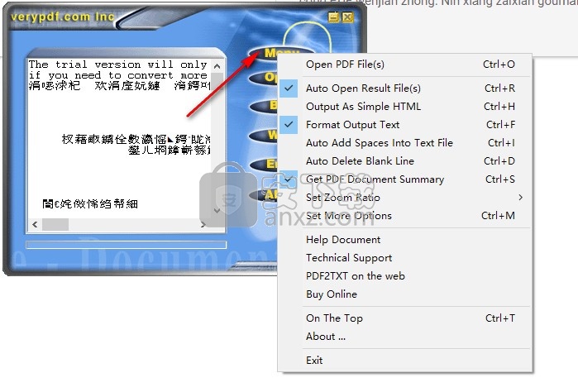578x392 pixels.
Task: Toggle Format Output Text option
Action: (404, 125)
